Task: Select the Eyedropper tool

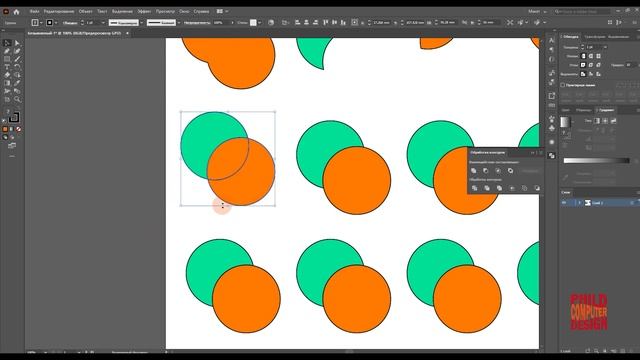Action: click(x=17, y=83)
